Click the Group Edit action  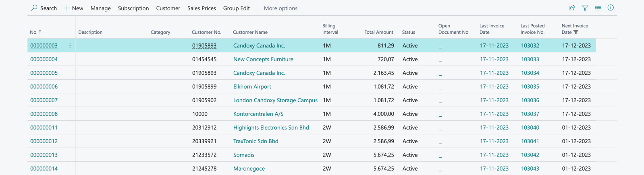click(236, 8)
